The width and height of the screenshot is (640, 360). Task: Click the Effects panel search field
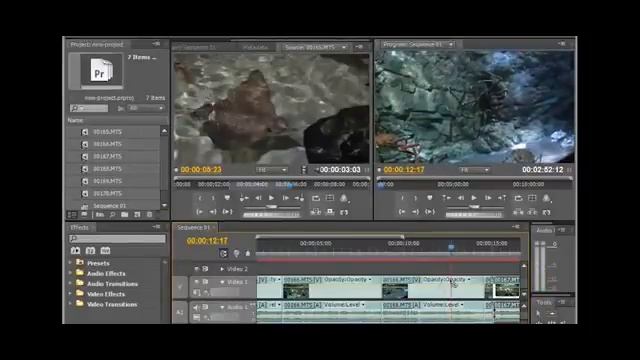(117, 238)
